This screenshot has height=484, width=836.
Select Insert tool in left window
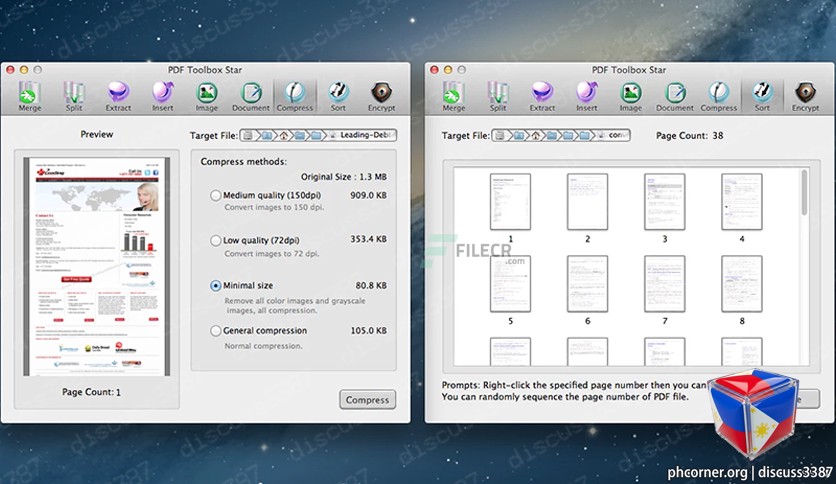[x=163, y=96]
